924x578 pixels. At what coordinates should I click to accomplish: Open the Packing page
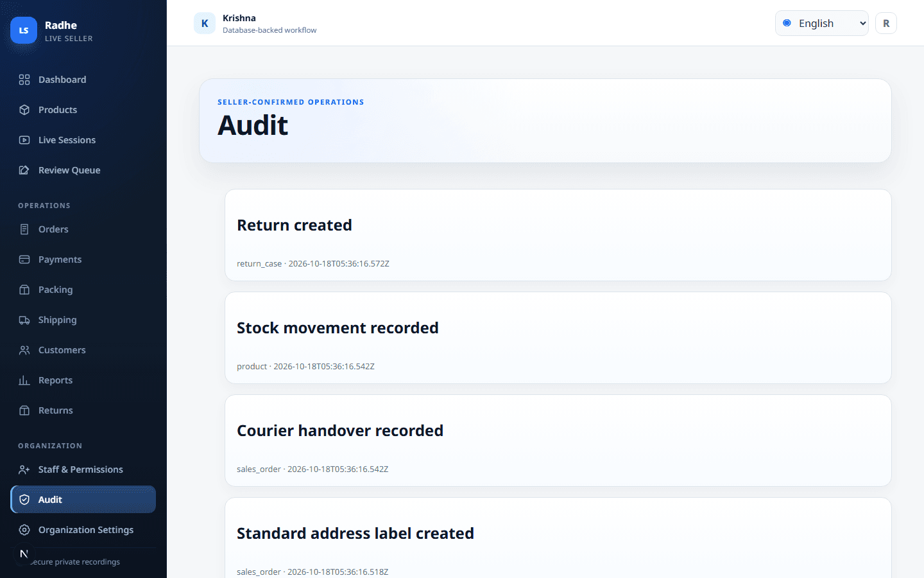tap(83, 290)
